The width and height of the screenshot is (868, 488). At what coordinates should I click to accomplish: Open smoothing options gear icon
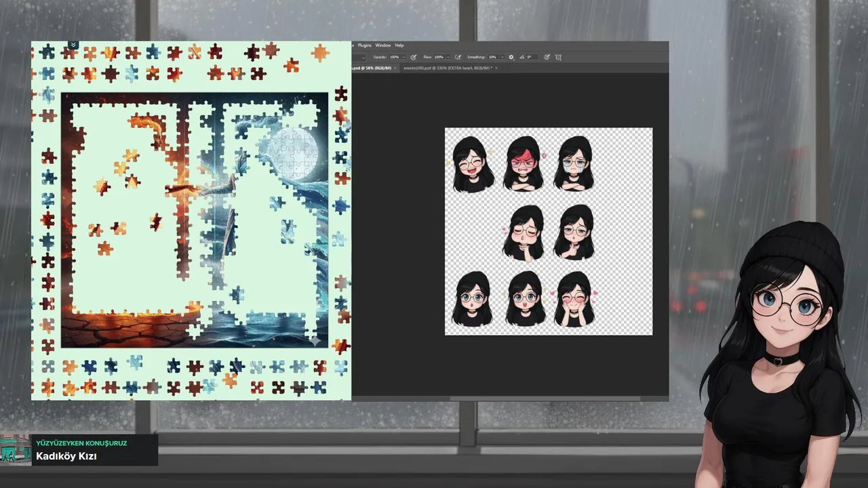point(511,57)
